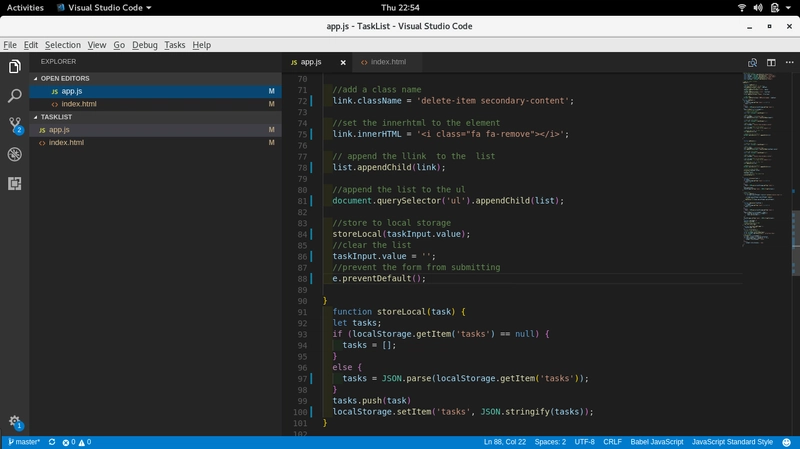Click the warnings count icon in status bar

[x=82, y=442]
